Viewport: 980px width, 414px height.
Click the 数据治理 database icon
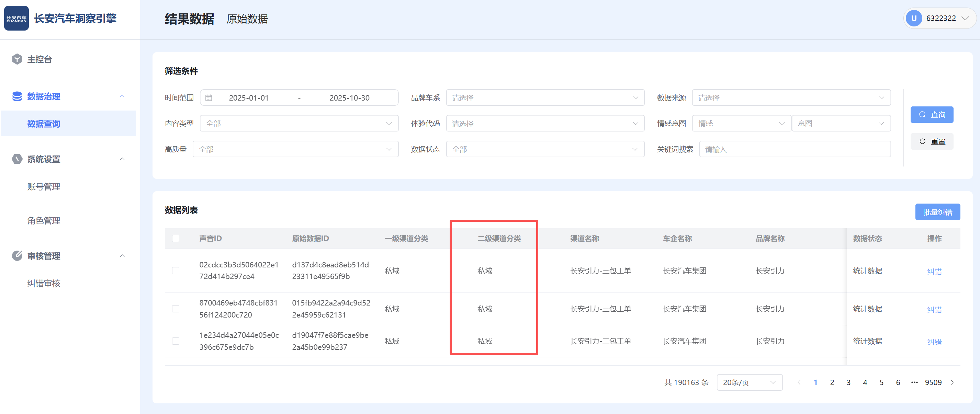(17, 96)
